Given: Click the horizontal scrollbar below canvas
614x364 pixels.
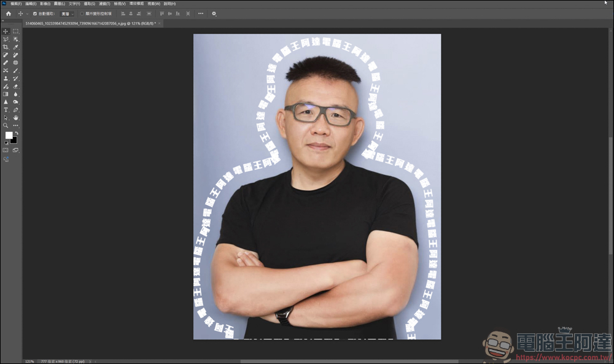Looking at the screenshot, I should pyautogui.click(x=349, y=362).
